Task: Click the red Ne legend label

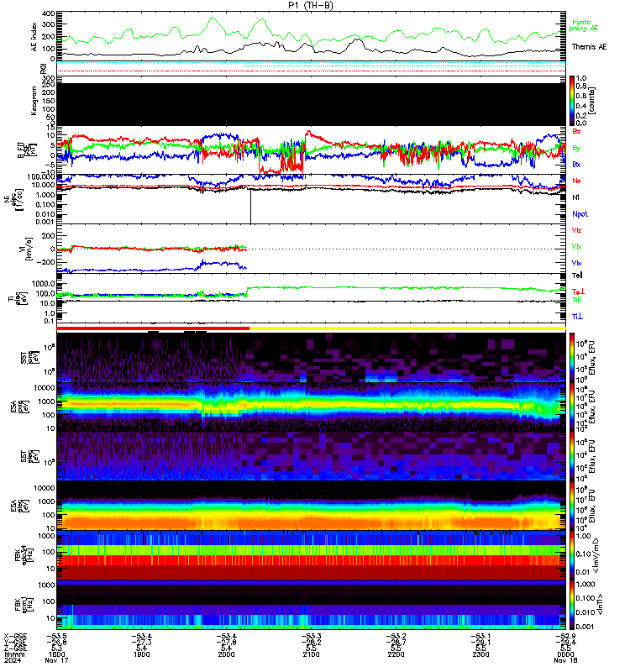Action: pos(576,181)
